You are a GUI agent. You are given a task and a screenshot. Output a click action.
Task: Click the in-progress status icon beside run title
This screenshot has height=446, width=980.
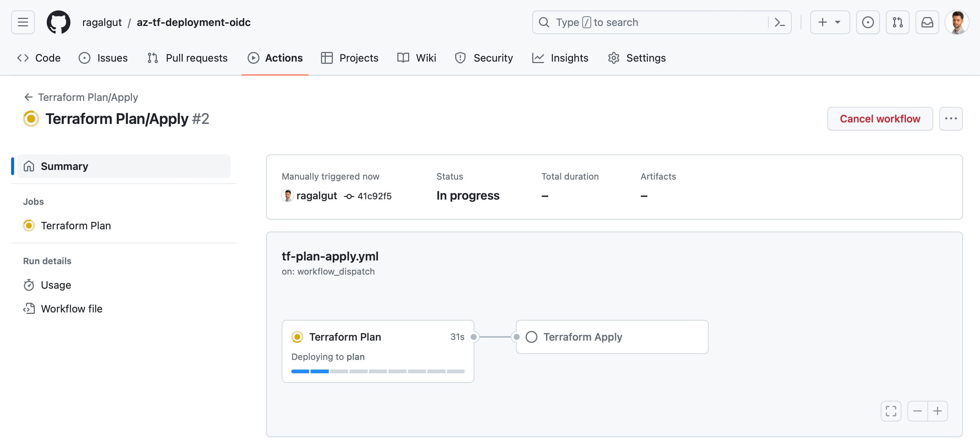31,119
